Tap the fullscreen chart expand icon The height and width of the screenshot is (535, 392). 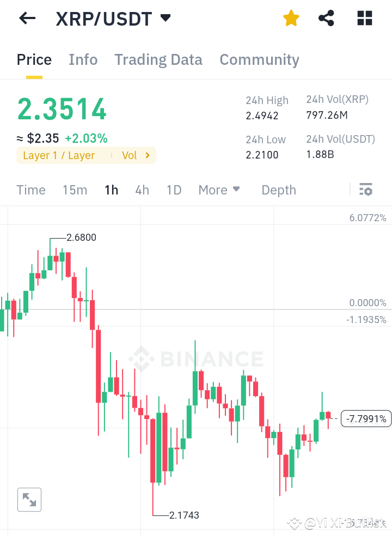pyautogui.click(x=29, y=500)
